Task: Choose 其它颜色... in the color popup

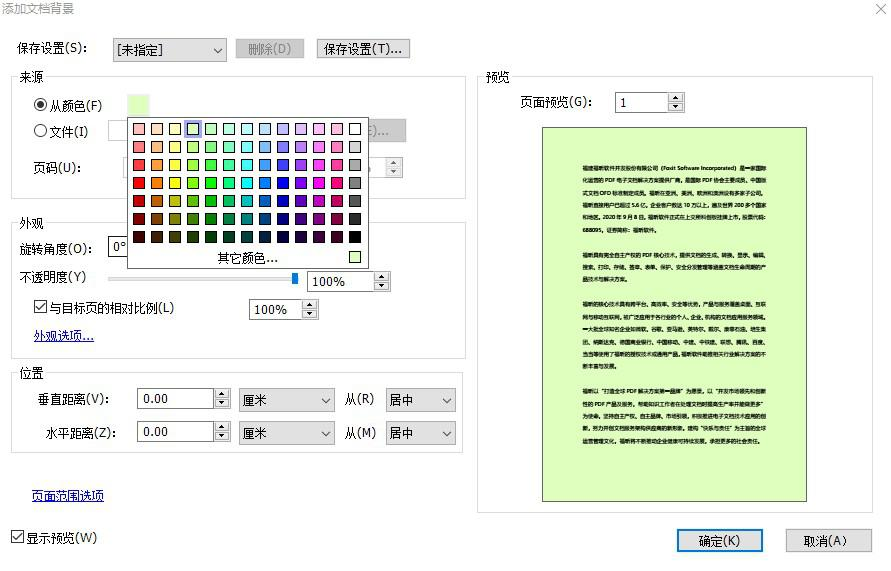Action: point(247,258)
